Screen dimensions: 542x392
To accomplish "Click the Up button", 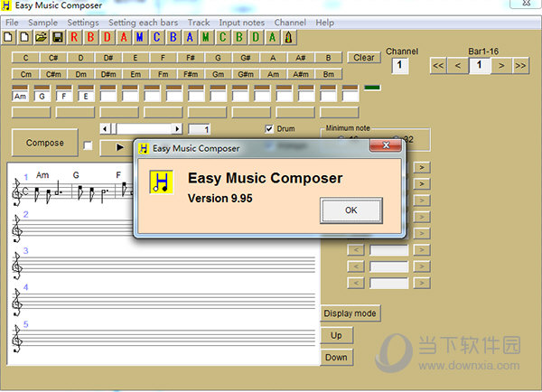I will [336, 335].
